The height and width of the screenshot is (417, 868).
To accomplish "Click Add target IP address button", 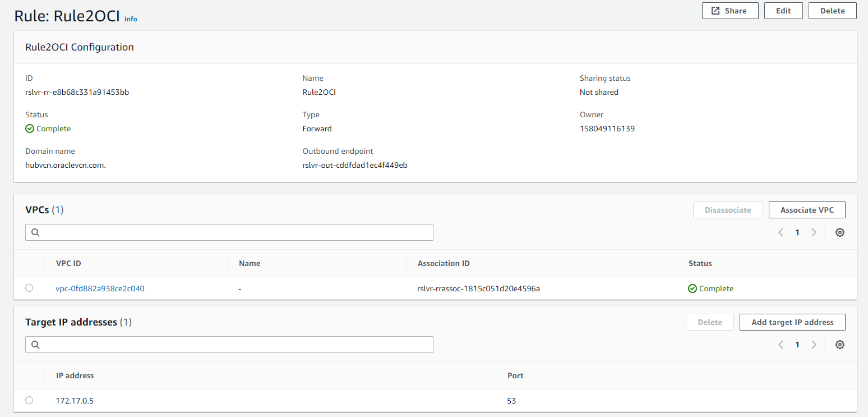I will (x=792, y=322).
